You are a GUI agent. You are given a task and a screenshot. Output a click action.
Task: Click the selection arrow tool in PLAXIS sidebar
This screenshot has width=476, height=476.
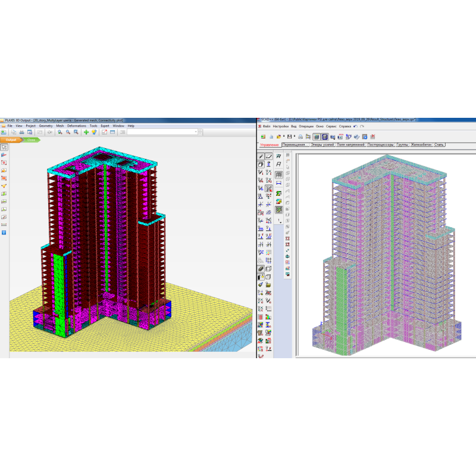pos(4,147)
